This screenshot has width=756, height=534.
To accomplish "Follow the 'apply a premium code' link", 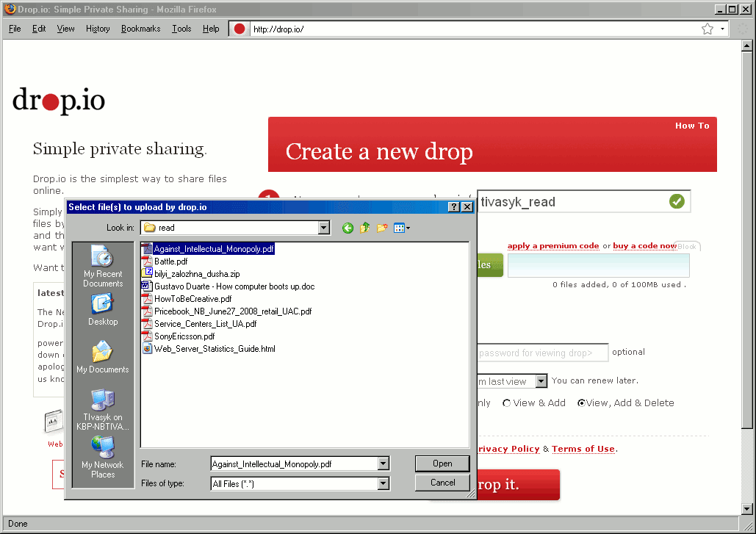I will pos(553,246).
